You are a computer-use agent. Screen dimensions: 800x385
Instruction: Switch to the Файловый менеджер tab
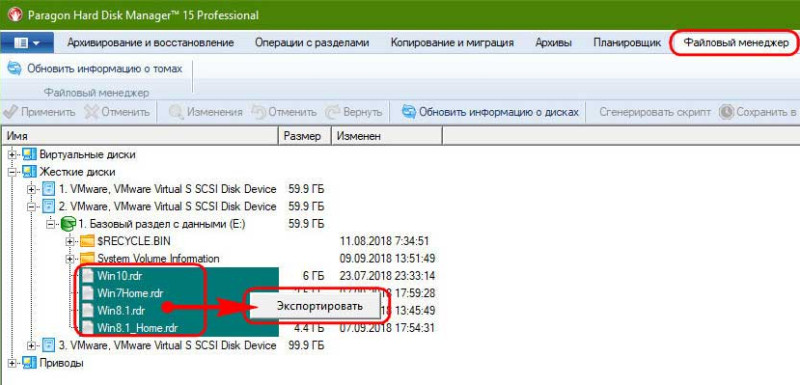coord(735,43)
